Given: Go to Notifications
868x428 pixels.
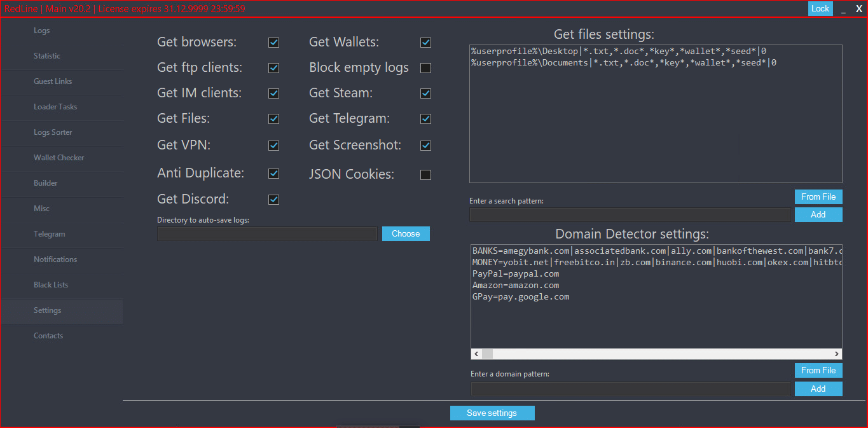Looking at the screenshot, I should (62, 259).
